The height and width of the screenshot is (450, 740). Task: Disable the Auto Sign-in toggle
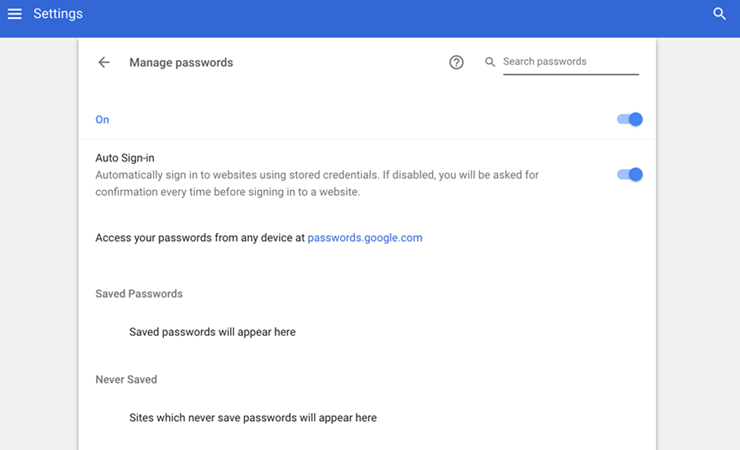(x=630, y=175)
